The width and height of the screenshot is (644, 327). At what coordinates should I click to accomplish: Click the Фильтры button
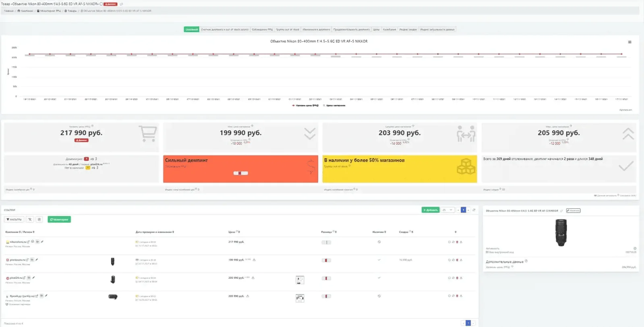click(x=14, y=219)
